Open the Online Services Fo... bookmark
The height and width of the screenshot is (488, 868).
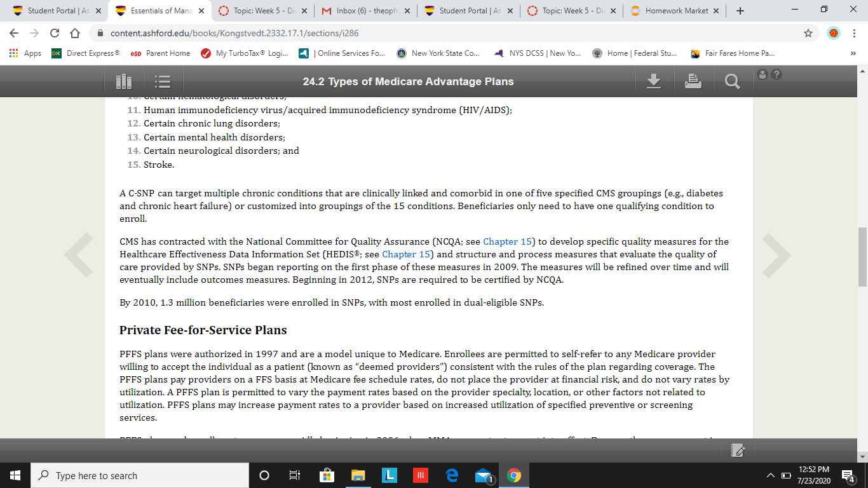tap(342, 53)
